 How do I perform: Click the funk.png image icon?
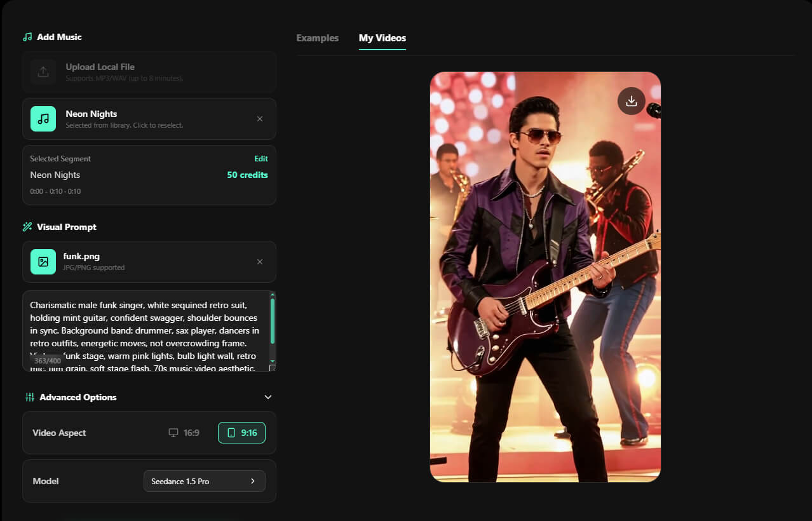coord(43,262)
